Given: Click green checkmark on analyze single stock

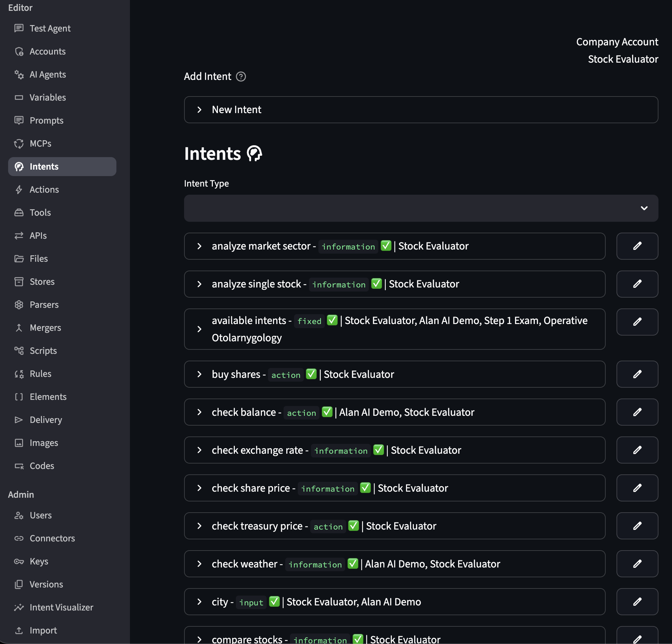Looking at the screenshot, I should coord(376,284).
